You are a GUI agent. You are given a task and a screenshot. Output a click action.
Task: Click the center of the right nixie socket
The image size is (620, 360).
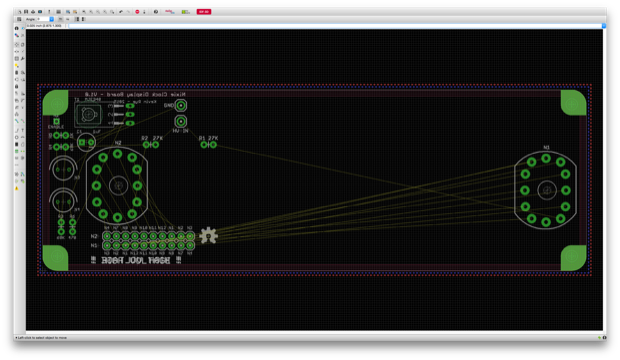(x=546, y=190)
